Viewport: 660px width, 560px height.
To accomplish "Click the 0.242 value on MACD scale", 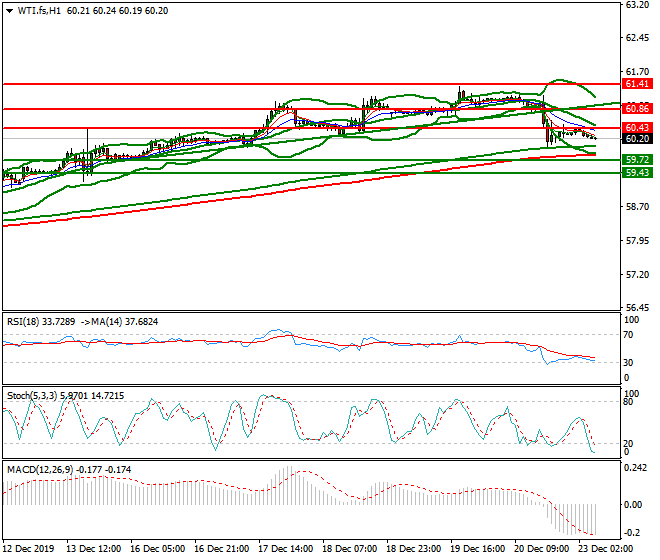I will tap(636, 468).
